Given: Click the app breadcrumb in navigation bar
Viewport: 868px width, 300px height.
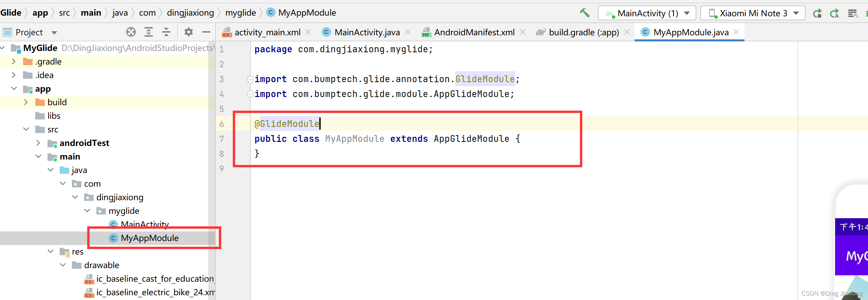Looking at the screenshot, I should pyautogui.click(x=40, y=13).
